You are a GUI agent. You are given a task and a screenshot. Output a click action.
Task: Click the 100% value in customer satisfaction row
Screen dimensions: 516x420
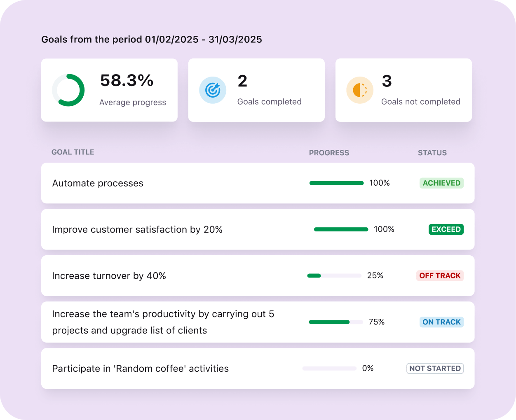coord(384,229)
